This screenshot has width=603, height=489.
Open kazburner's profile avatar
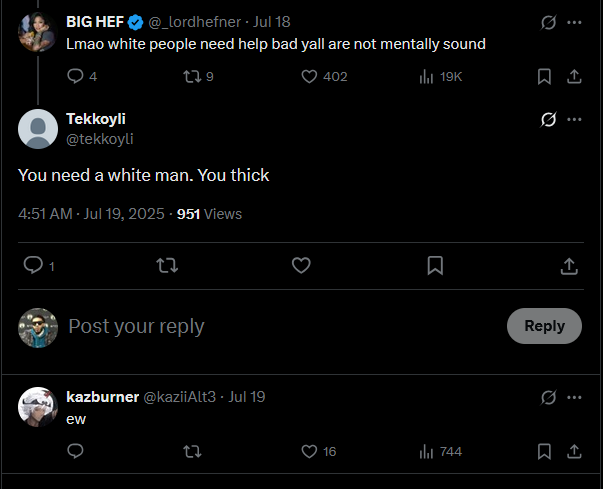pyautogui.click(x=38, y=407)
